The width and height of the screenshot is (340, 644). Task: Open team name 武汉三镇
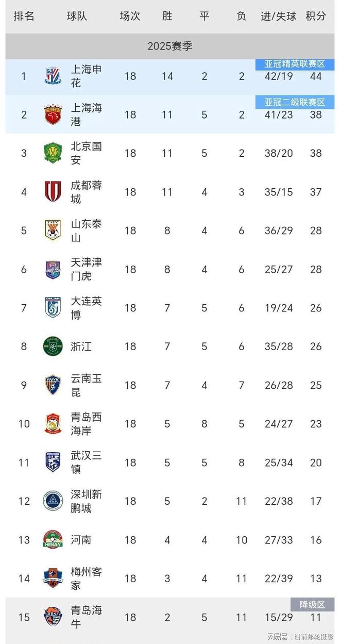86,463
